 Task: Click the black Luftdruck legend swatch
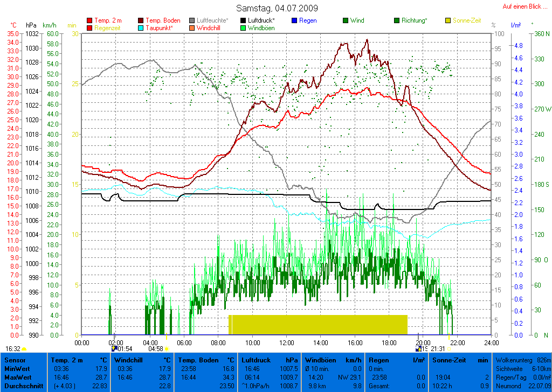tap(244, 20)
